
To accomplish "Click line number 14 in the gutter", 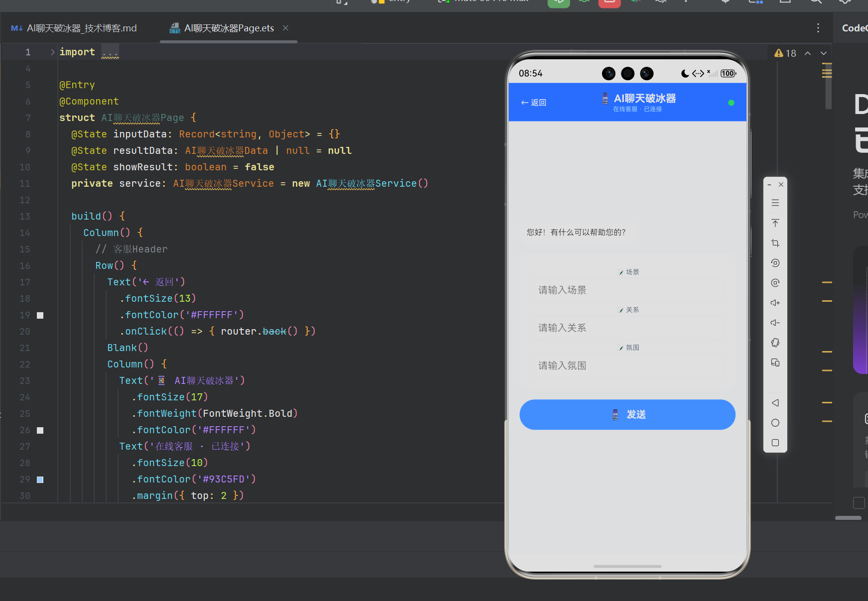I will coord(25,233).
